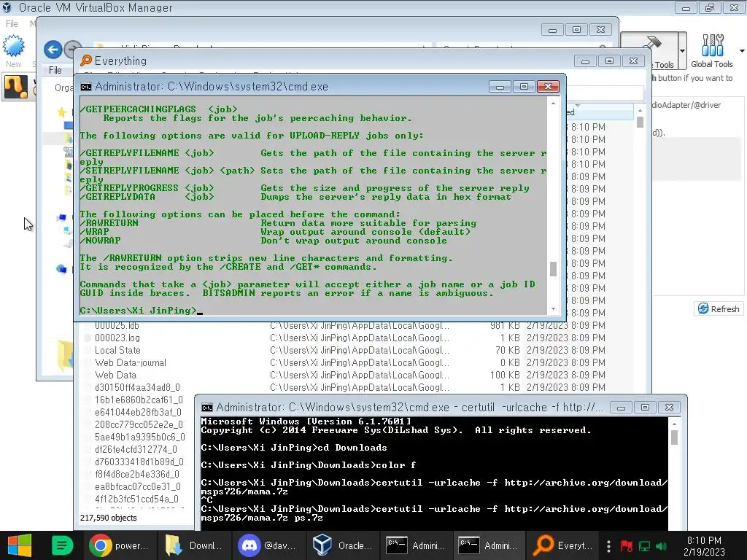Switch to the first Admin cmd taskbar item
This screenshot has width=747, height=560.
click(415, 545)
